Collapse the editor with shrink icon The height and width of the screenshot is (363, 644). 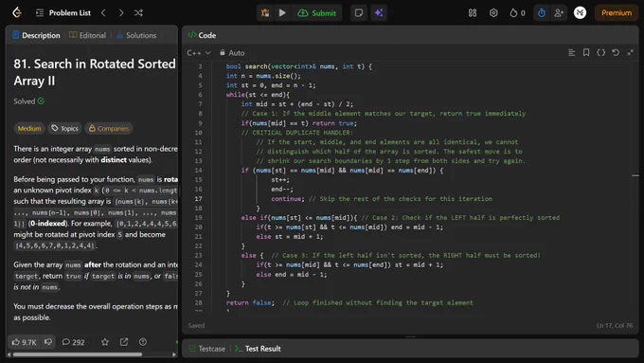coord(630,53)
